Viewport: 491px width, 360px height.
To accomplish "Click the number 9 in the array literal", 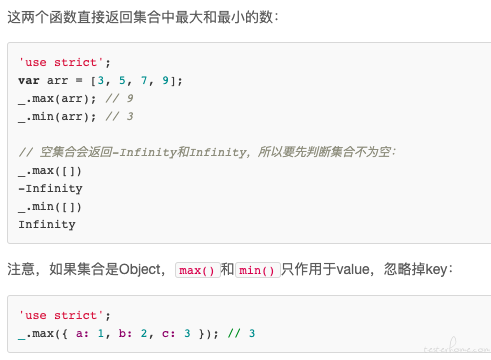I will click(x=165, y=80).
